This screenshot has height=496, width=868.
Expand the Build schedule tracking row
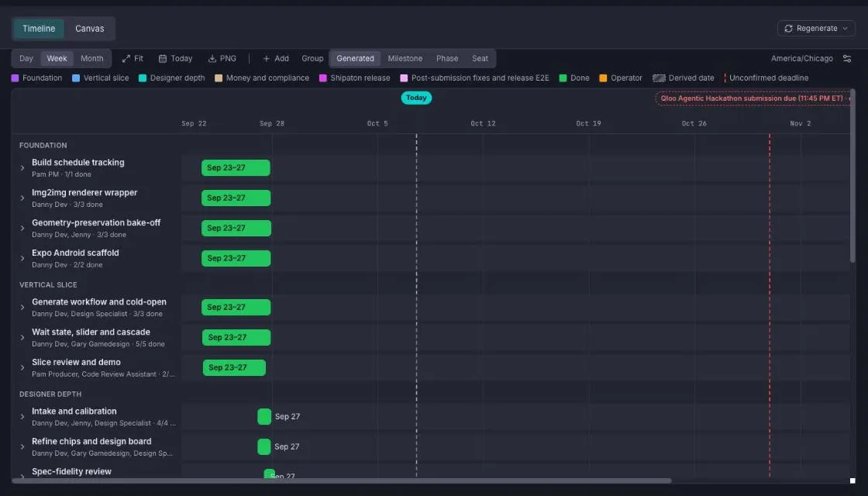coord(22,167)
